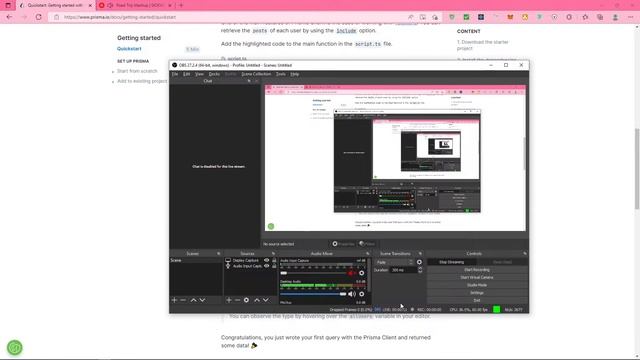This screenshot has width=640, height=360.
Task: Open OBS View menu
Action: pos(199,74)
